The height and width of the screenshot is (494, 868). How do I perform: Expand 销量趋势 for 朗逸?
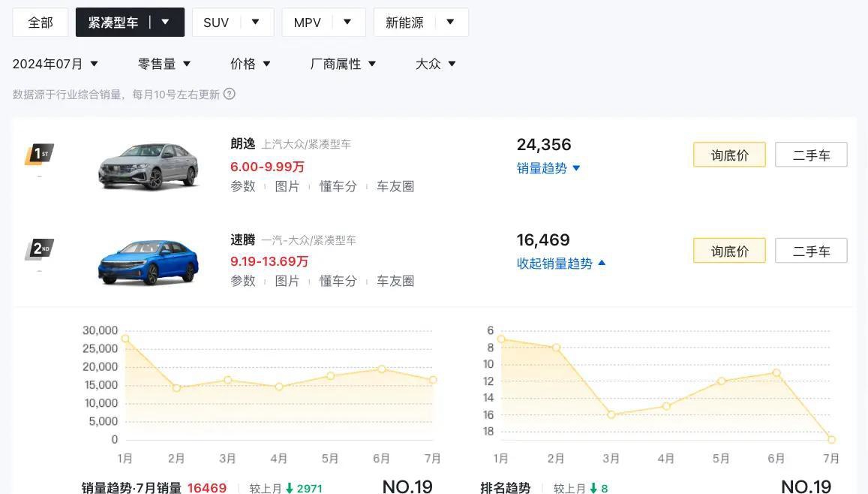[548, 168]
